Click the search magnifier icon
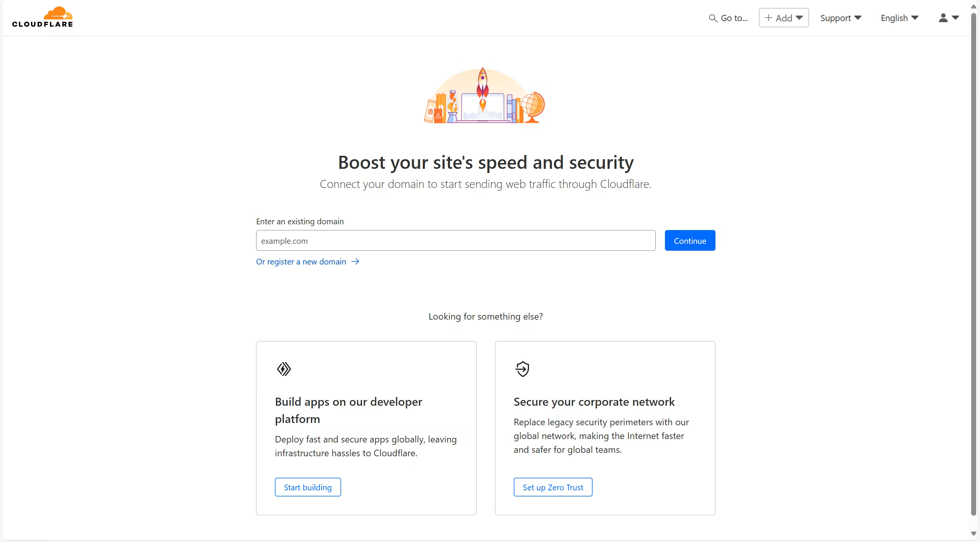The image size is (980, 542). [x=712, y=18]
